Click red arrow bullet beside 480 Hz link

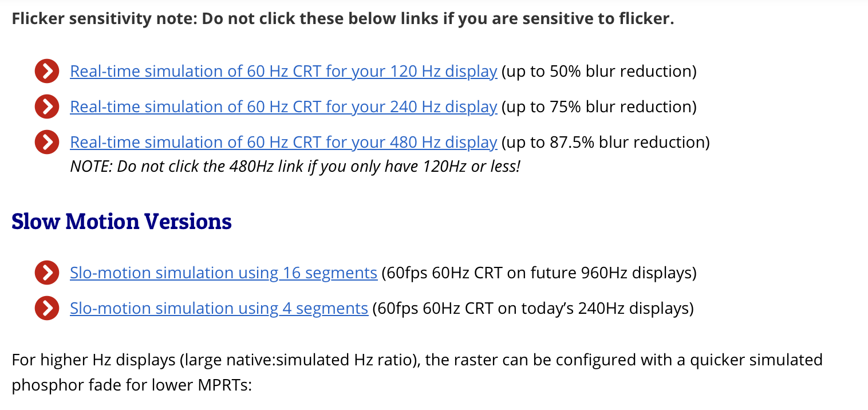tap(47, 143)
